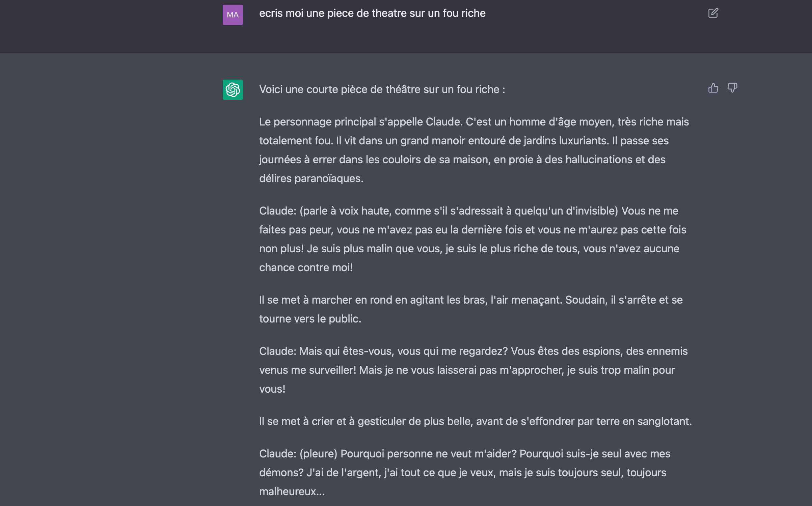Screen dimensions: 812x506
Task: Click the line starting "démons? J'ai de l'argent"
Action: [x=463, y=473]
